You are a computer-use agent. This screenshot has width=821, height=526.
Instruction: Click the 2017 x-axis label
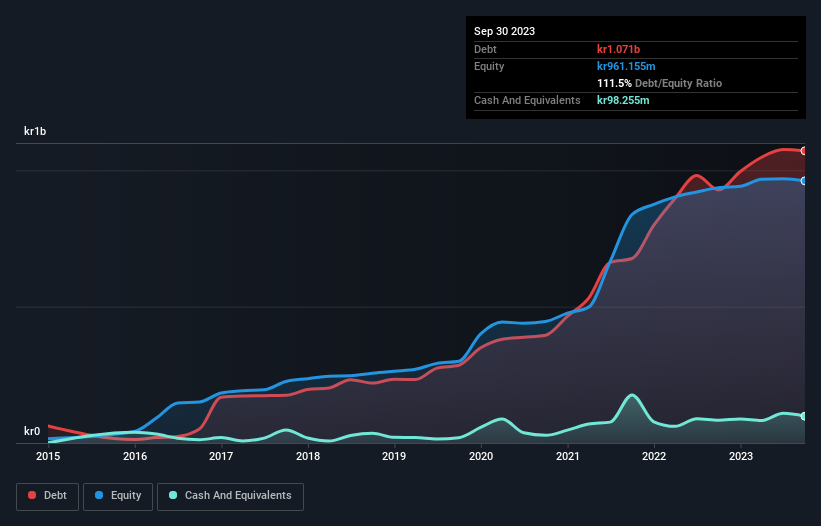221,456
